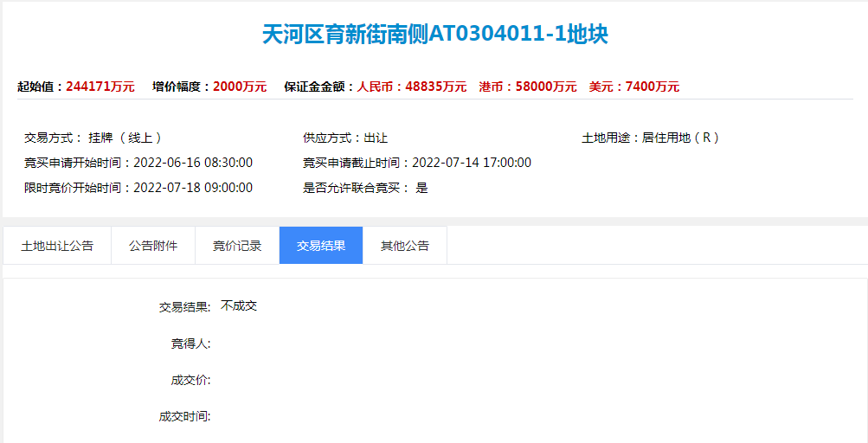Click the application deadline 2022-07-14 17:00:00
The width and height of the screenshot is (868, 443).
[x=472, y=163]
